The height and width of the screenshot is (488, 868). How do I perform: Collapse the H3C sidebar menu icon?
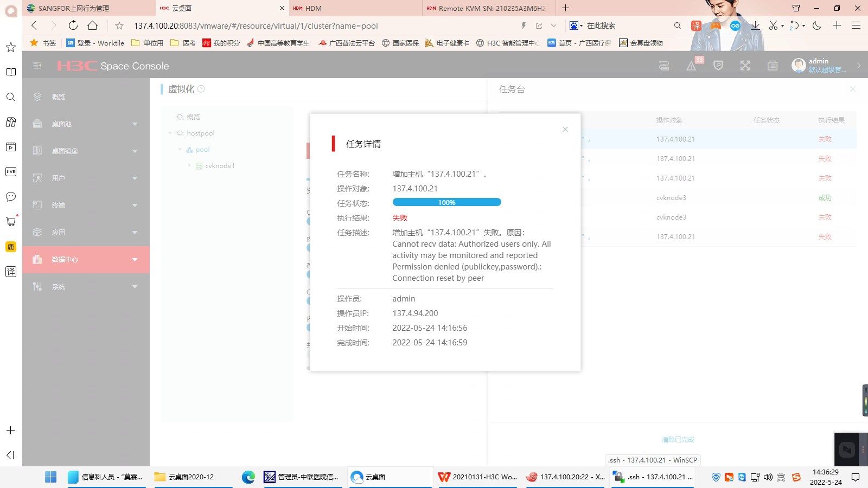tap(37, 66)
